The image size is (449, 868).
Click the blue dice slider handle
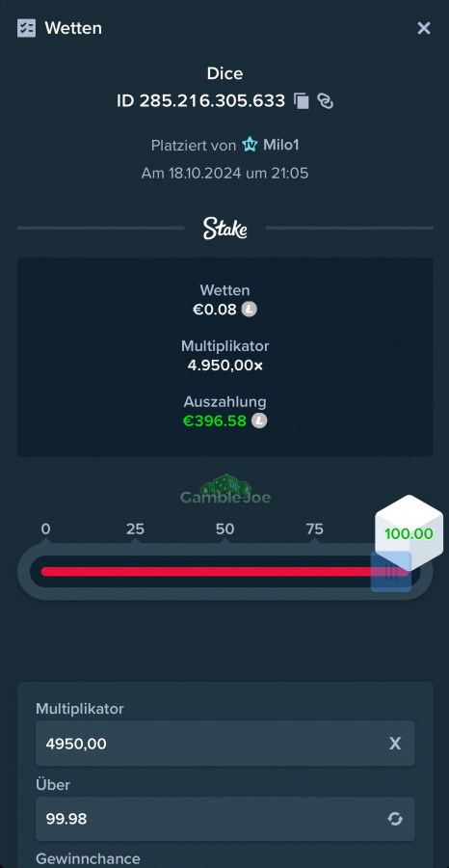pyautogui.click(x=391, y=572)
